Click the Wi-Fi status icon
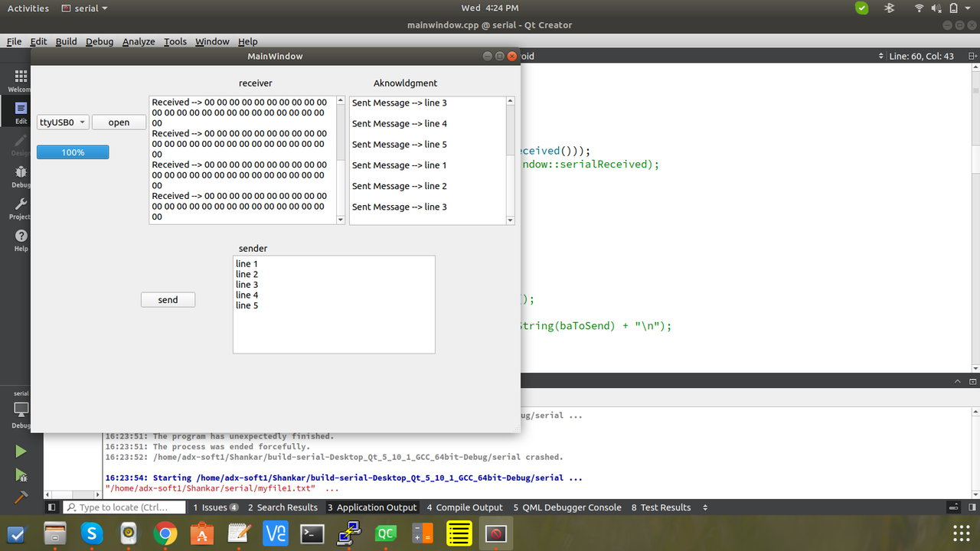This screenshot has width=980, height=551. 919,8
